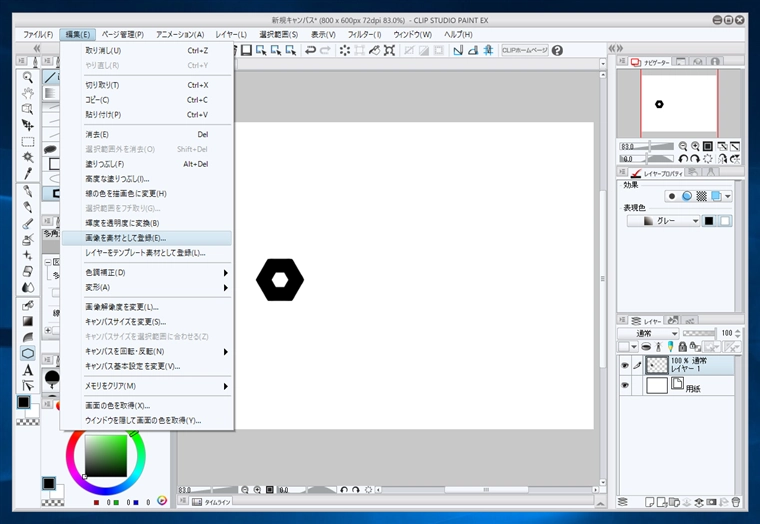Click the tone checkered effect icon
Image resolution: width=760 pixels, height=524 pixels.
(701, 196)
